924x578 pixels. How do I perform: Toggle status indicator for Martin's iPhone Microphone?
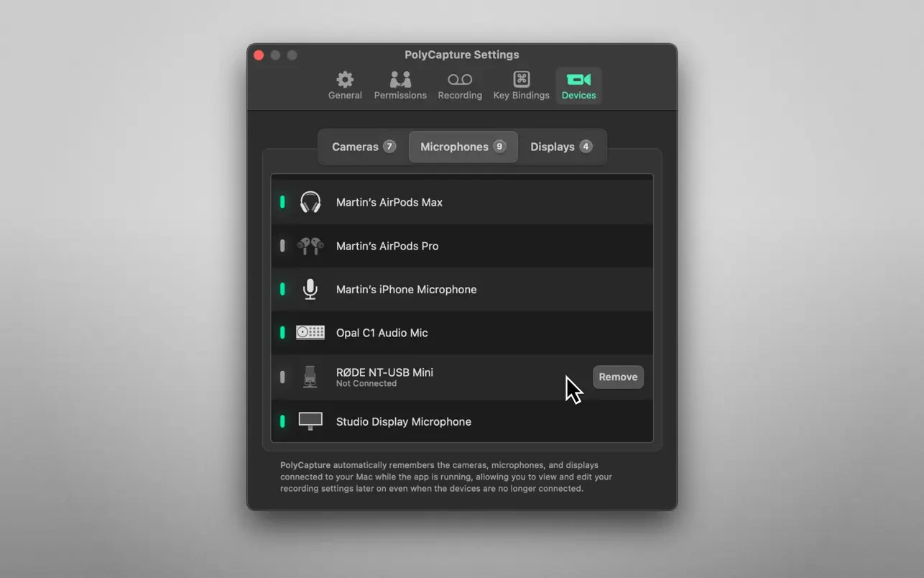coord(282,289)
